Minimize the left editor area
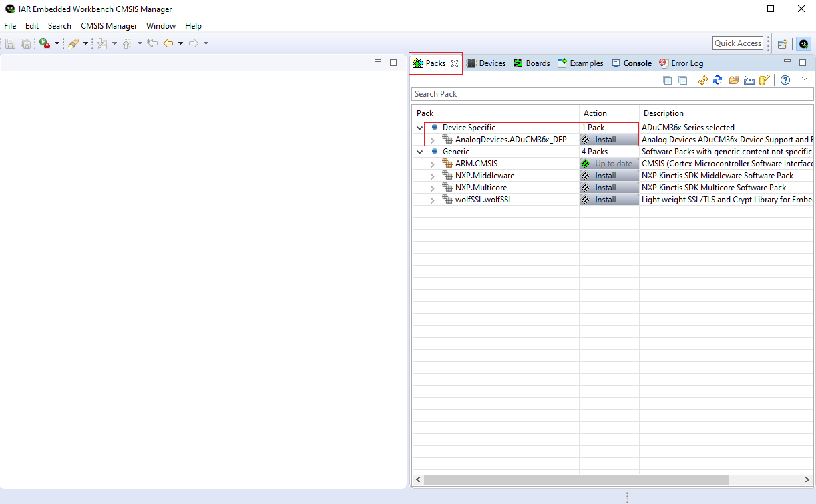 point(378,61)
